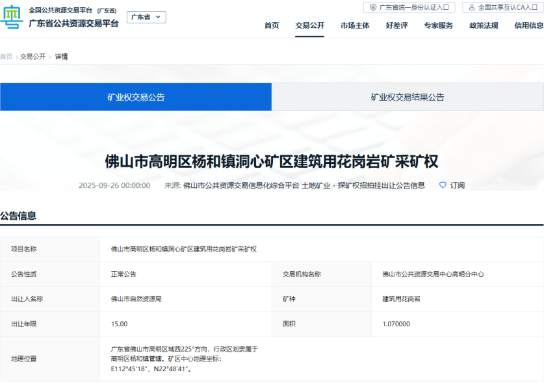
Task: Switch to the 矿业权交易结果公告 tab
Action: (408, 98)
